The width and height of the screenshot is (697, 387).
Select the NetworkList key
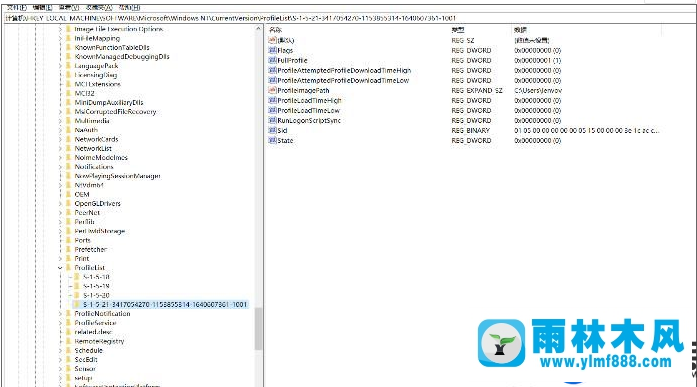tap(93, 148)
